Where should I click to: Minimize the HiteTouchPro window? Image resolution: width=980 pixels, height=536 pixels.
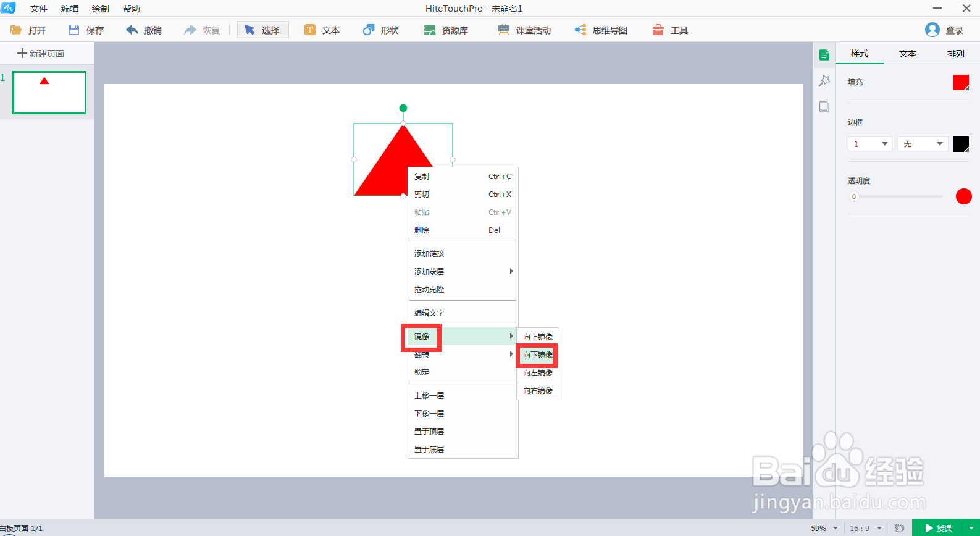point(937,8)
